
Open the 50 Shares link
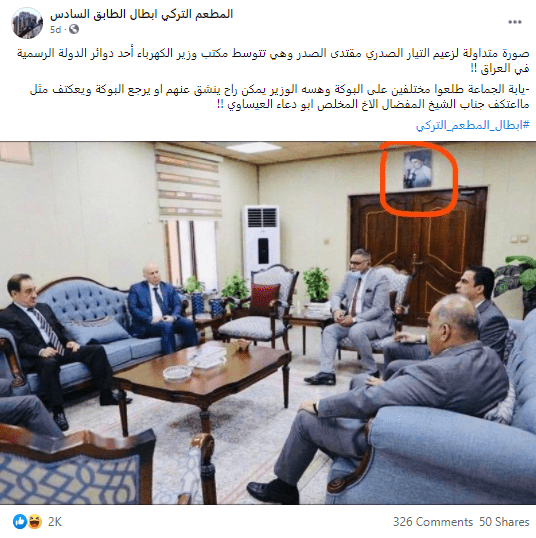coord(504,522)
